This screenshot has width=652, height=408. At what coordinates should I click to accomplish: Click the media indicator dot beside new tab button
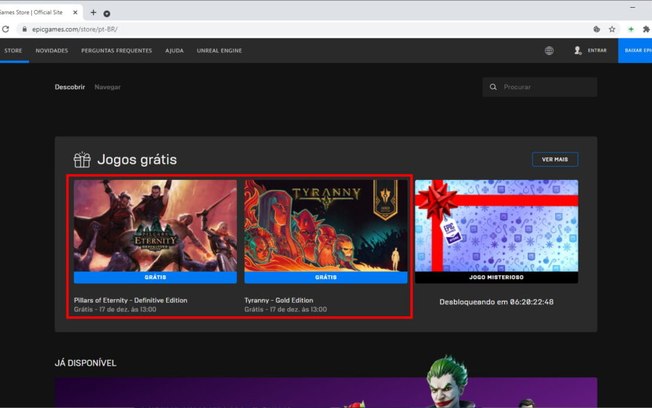tap(107, 14)
